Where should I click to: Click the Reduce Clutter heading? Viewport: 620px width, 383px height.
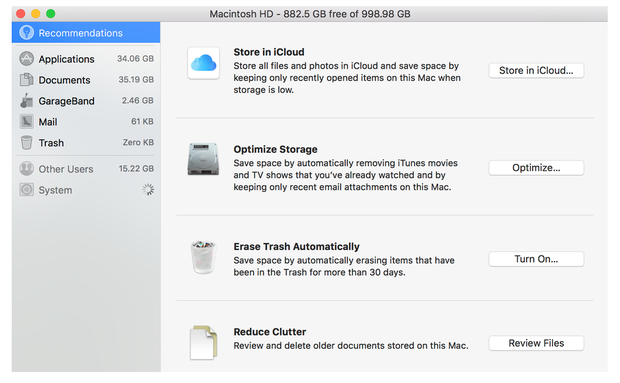270,332
